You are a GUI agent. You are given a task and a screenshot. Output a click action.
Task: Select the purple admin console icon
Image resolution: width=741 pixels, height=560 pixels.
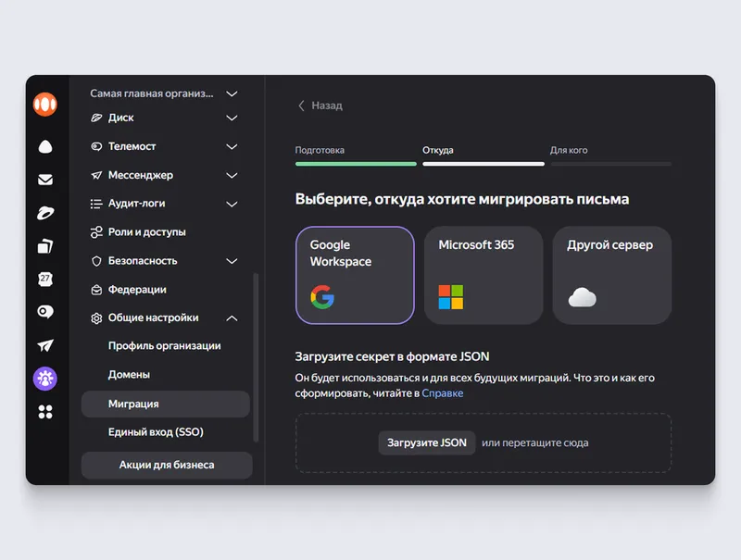point(45,379)
